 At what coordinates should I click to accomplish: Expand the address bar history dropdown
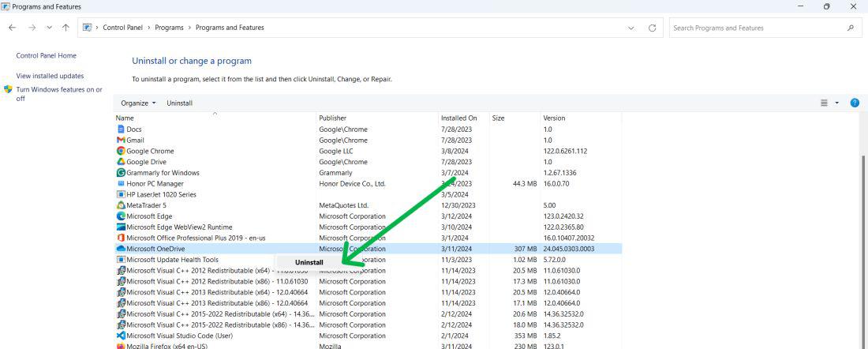click(631, 28)
